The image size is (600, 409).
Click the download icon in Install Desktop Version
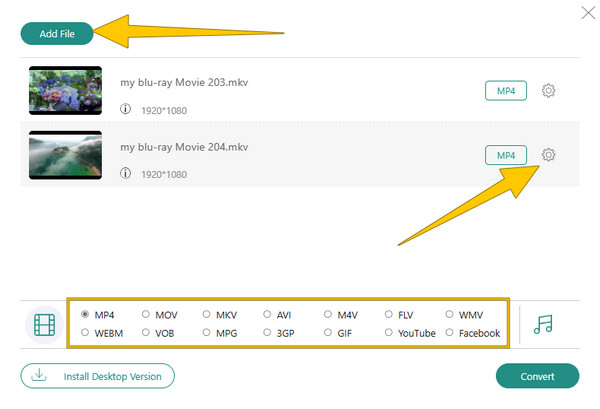39,375
